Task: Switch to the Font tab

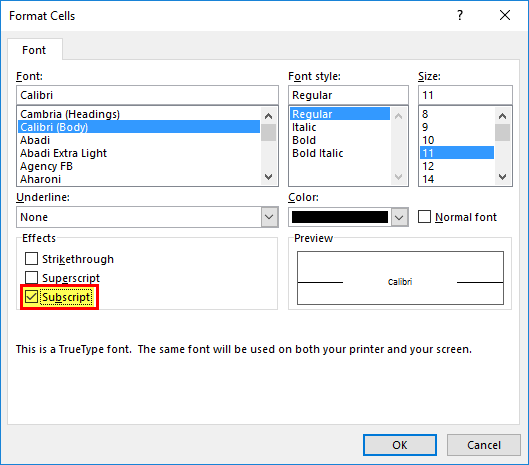Action: point(34,50)
